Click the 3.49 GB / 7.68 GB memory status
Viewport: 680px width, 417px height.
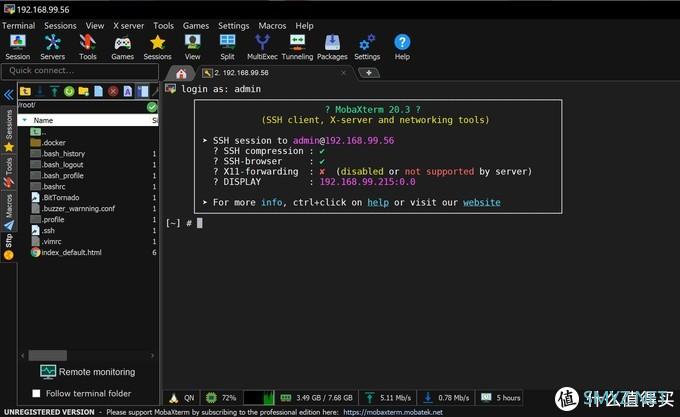tap(317, 397)
